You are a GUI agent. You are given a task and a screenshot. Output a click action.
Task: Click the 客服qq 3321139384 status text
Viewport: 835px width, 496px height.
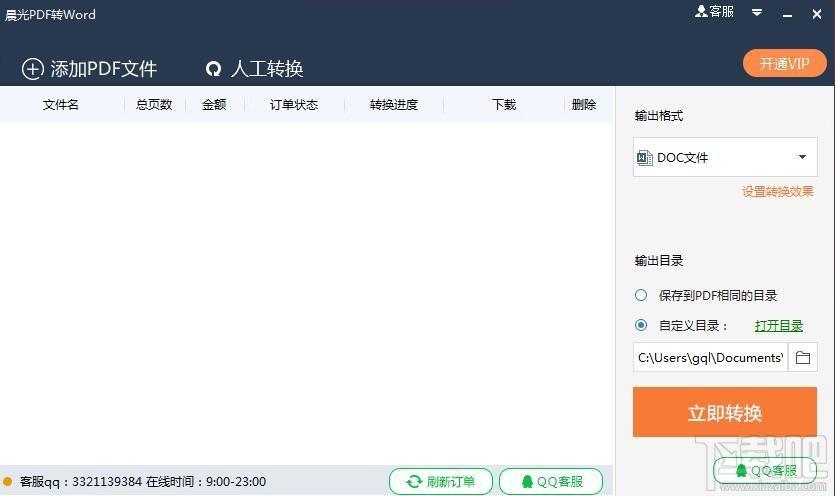(143, 482)
